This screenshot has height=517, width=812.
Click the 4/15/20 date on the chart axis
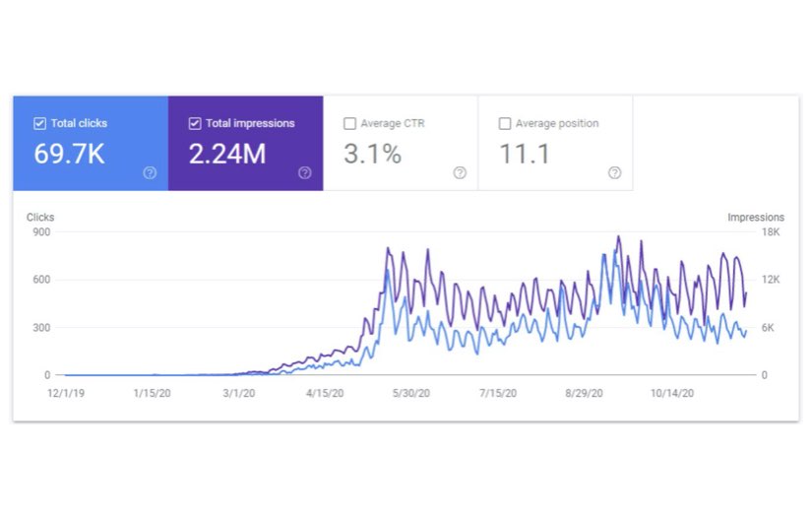click(325, 393)
